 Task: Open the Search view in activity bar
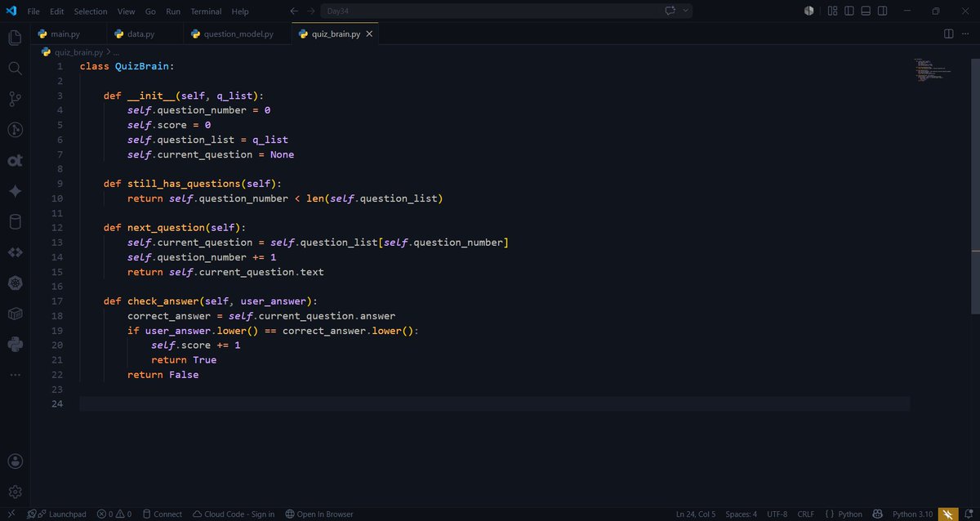click(15, 69)
